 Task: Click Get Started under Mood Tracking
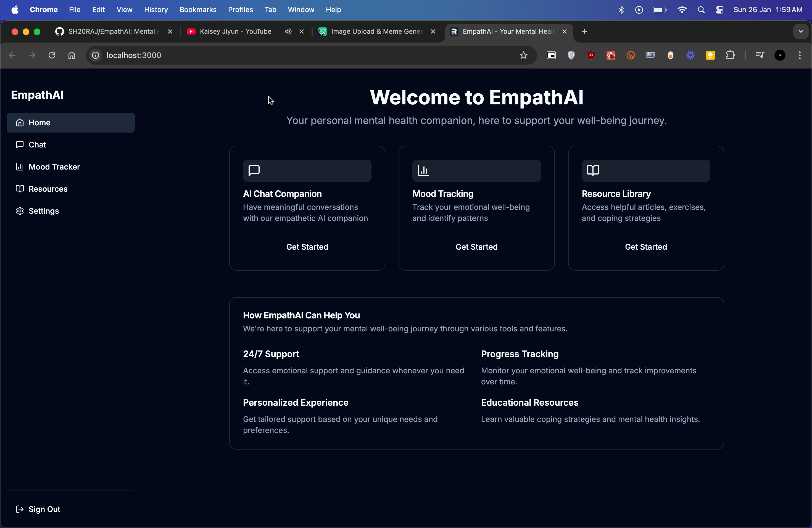(476, 247)
